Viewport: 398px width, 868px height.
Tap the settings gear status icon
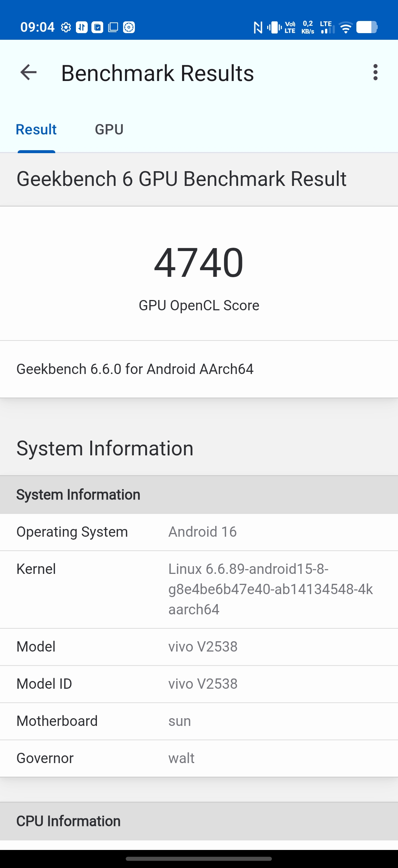[66, 27]
